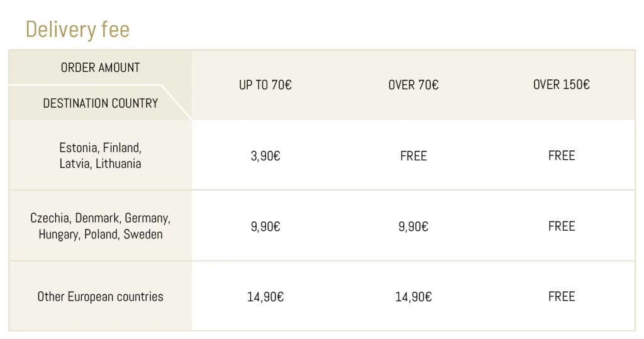
Task: Select the Other European countries row label
Action: point(101,297)
